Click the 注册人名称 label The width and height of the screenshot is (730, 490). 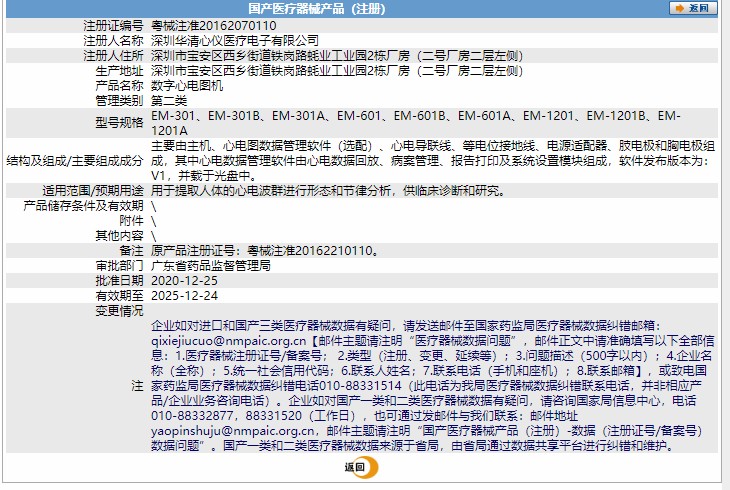pos(113,41)
